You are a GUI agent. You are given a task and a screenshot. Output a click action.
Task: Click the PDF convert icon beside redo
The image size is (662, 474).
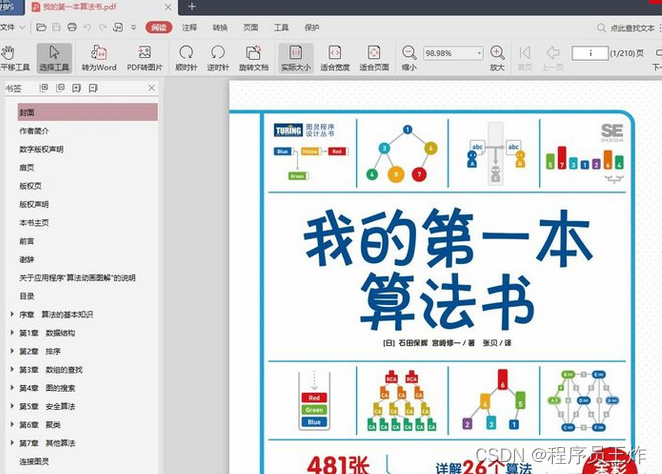pyautogui.click(x=118, y=27)
